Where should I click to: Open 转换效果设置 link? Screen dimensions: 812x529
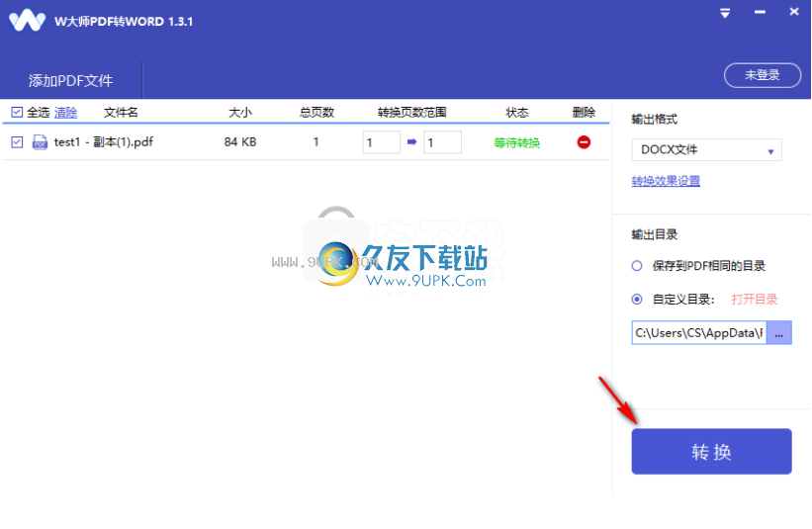click(666, 181)
